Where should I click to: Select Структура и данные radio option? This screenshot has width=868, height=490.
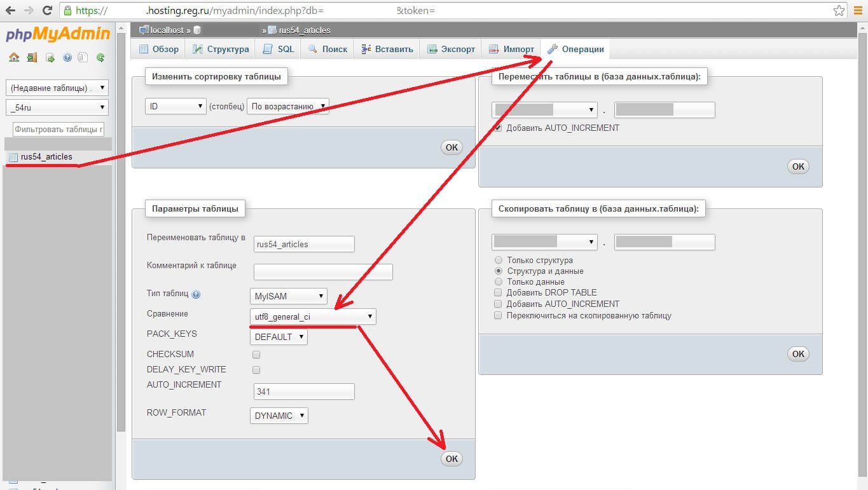coord(499,271)
